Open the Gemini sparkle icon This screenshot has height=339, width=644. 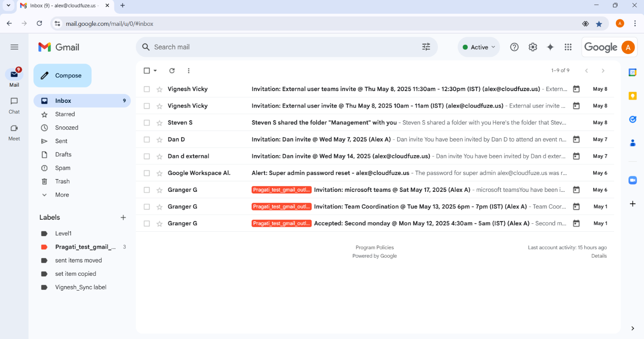coord(550,47)
